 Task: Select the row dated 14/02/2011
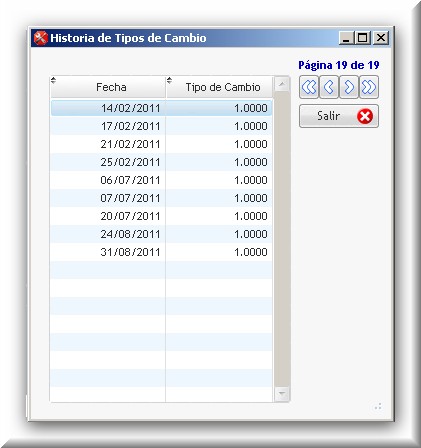click(161, 108)
